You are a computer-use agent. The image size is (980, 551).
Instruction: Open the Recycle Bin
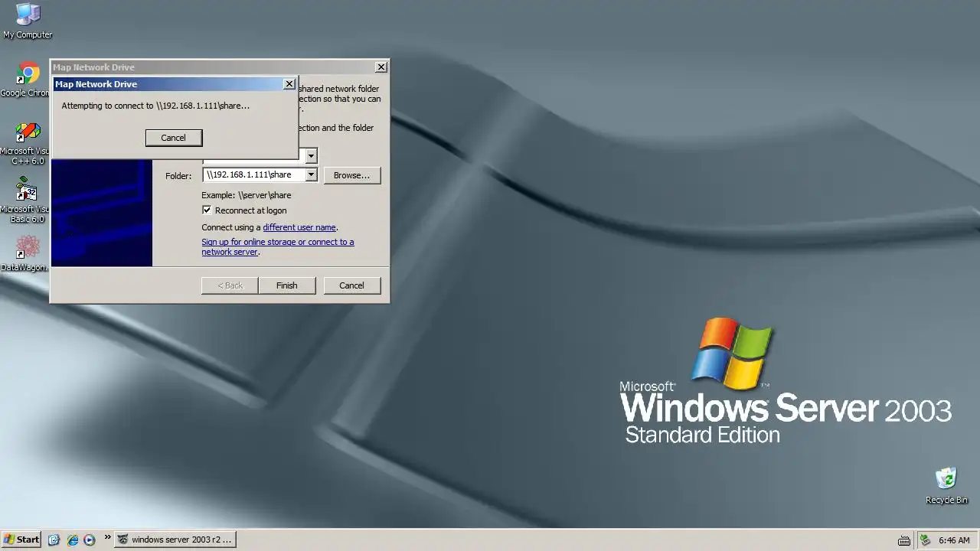coord(946,486)
